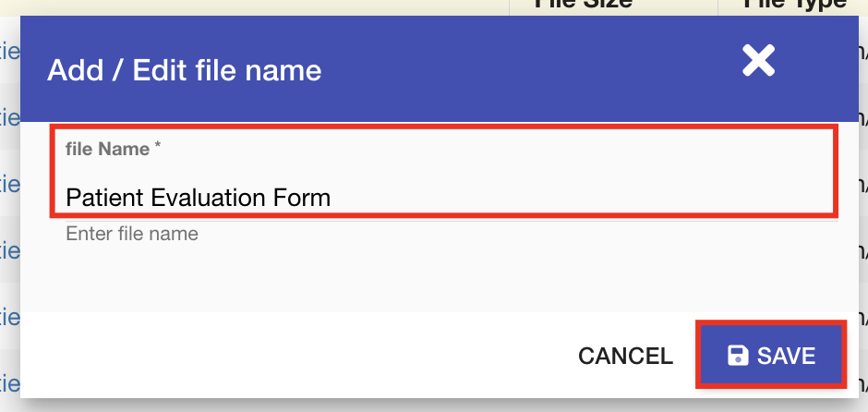Click the floppy disk icon on Save

(738, 356)
